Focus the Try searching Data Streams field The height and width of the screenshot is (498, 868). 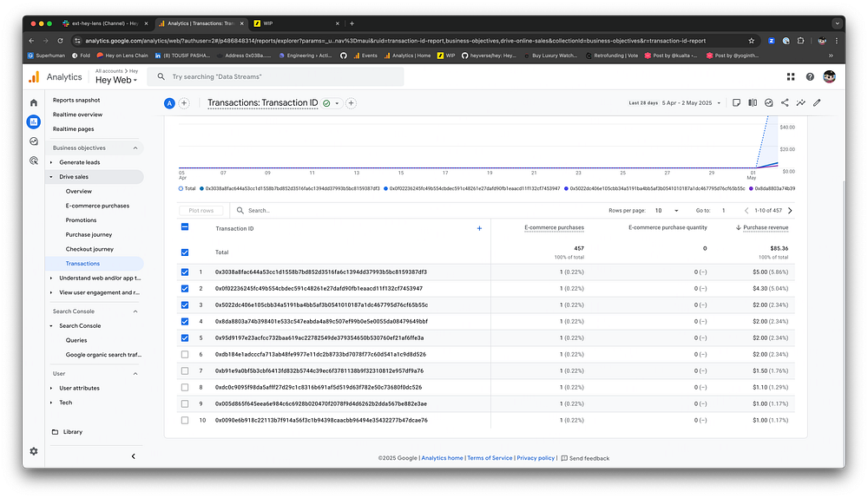tap(276, 77)
